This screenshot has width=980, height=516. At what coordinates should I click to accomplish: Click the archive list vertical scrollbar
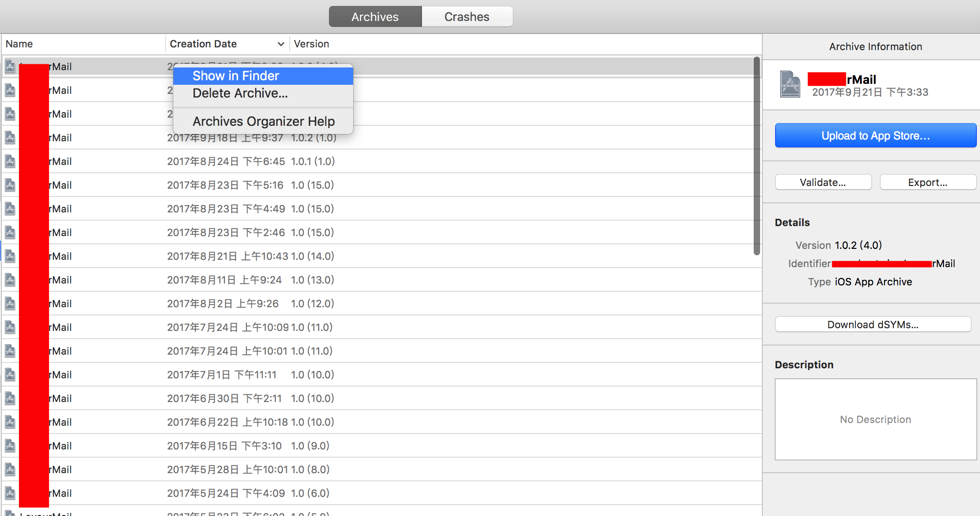click(757, 156)
